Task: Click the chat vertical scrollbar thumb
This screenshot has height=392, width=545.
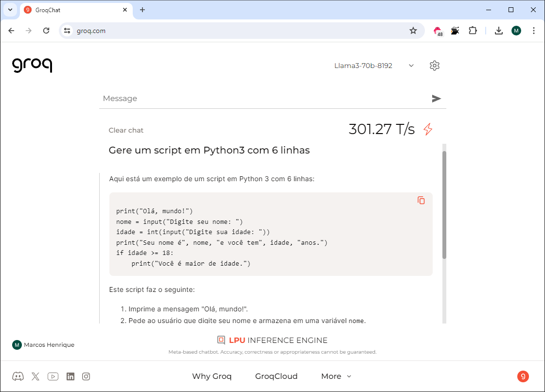Action: 444,205
